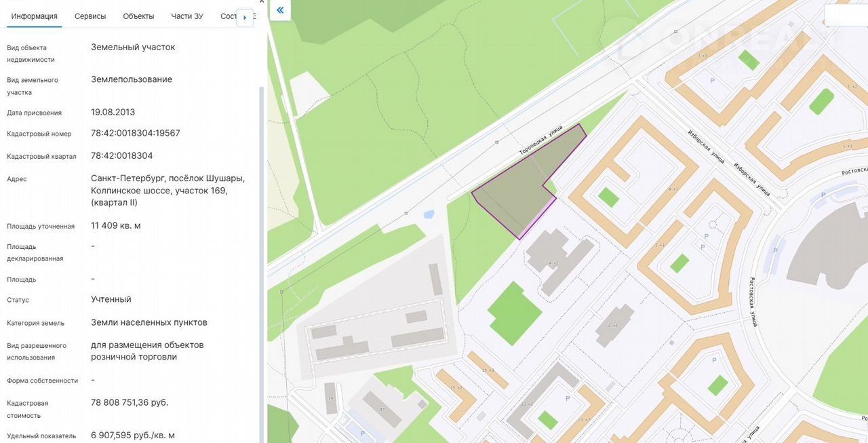Click the large green square south of parcel
This screenshot has width=868, height=443.
point(515,313)
